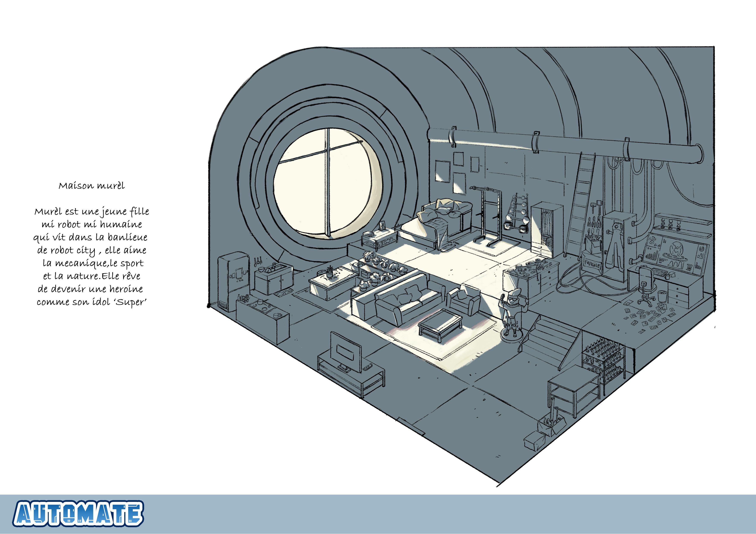
Task: Click the text "mi robot mi humaine"
Action: 92,224
